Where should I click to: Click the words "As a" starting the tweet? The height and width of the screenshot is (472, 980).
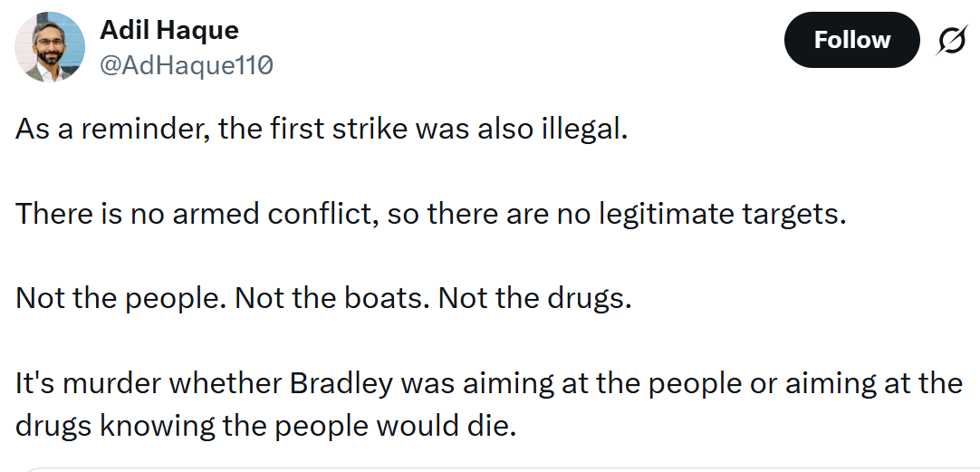[44, 129]
